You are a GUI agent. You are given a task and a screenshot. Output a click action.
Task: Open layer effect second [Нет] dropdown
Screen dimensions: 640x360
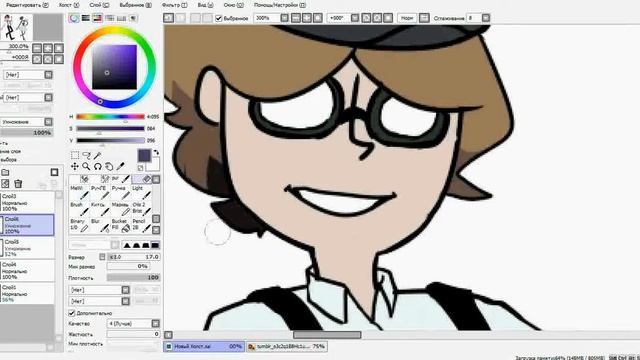click(x=48, y=98)
